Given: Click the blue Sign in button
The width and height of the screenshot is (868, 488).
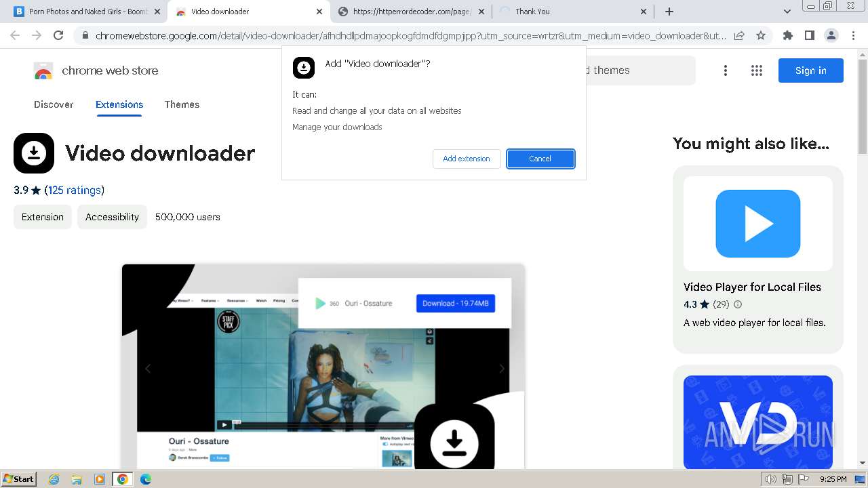Looking at the screenshot, I should [810, 70].
